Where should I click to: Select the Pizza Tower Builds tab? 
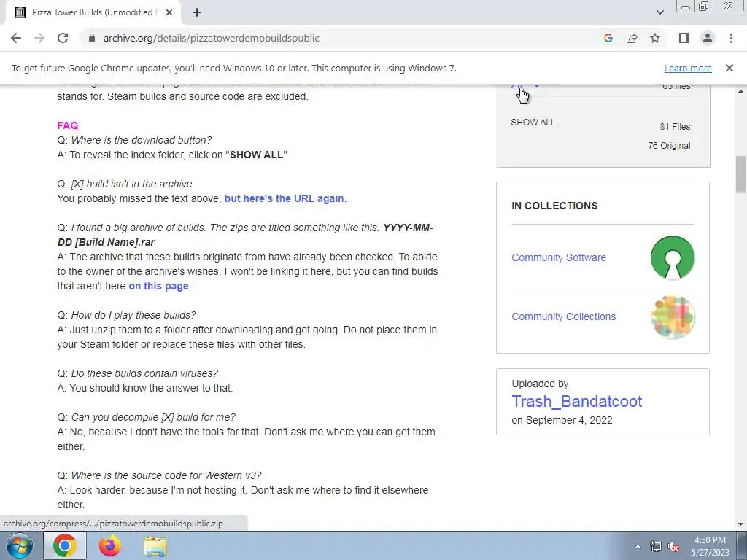93,12
